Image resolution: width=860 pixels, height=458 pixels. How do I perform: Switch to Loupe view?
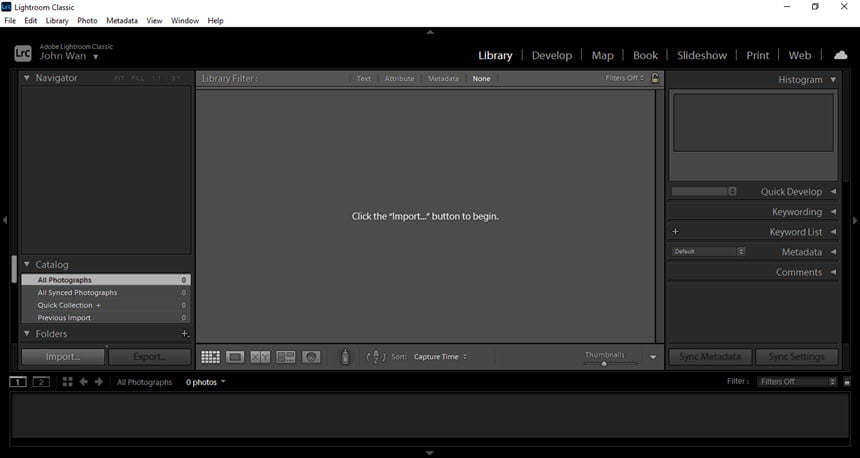[235, 357]
